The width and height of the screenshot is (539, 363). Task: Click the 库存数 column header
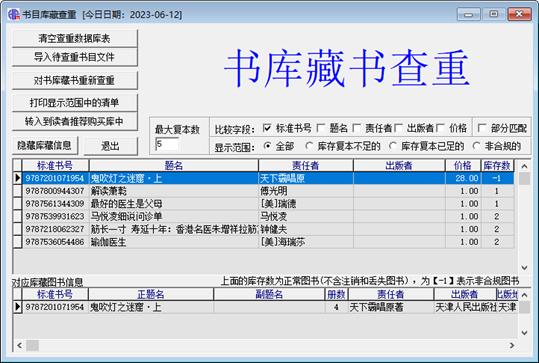pos(497,165)
